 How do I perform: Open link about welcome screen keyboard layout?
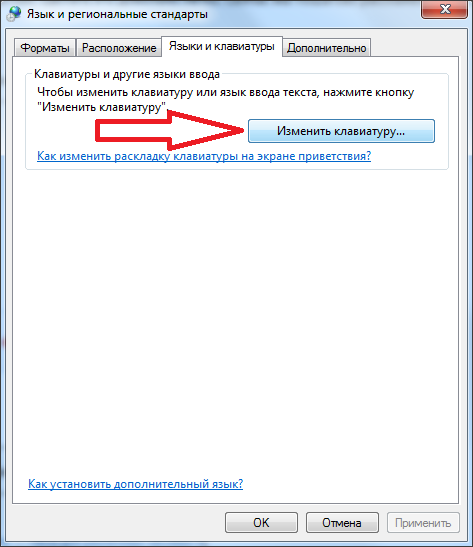tap(204, 156)
